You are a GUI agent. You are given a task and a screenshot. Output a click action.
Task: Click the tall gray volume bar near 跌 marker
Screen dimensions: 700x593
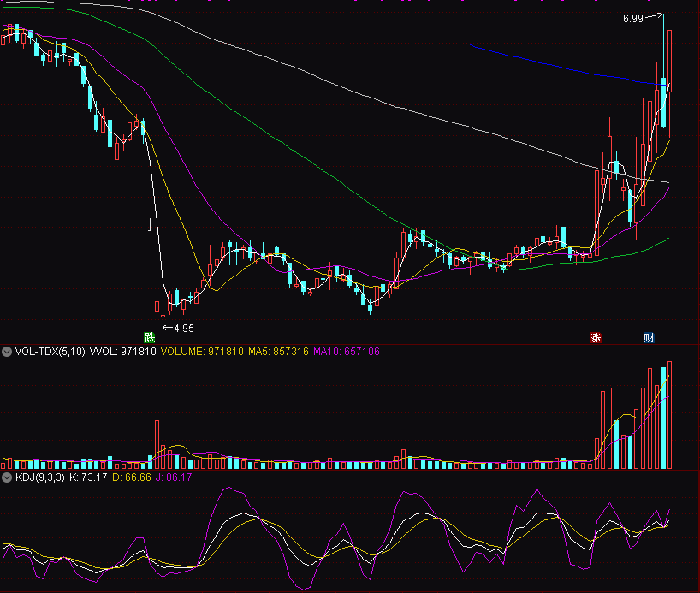(157, 445)
